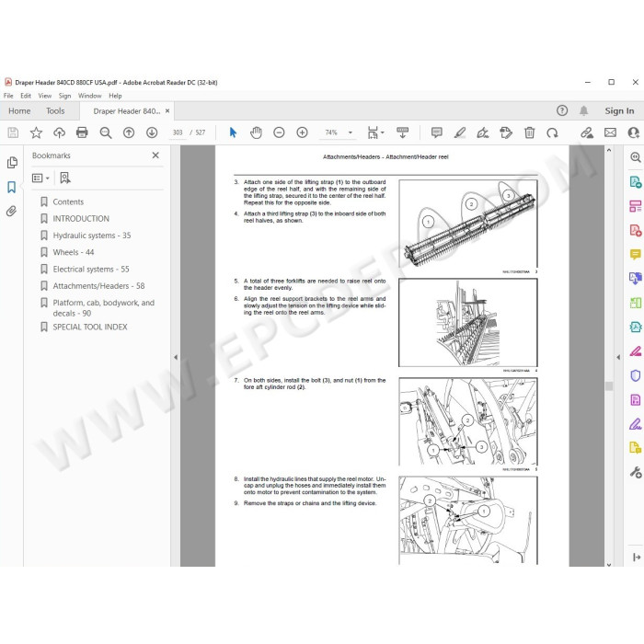Open Platform, cab, bodywork bookmark
The image size is (644, 644).
[103, 307]
